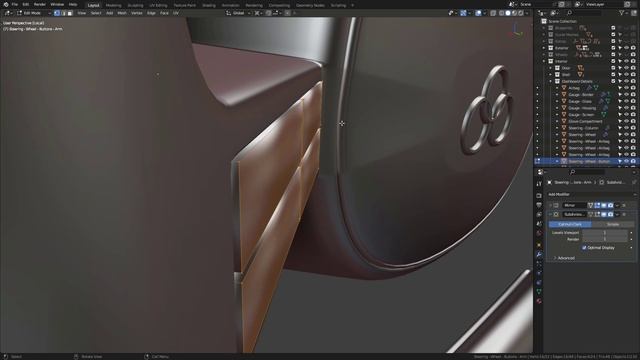Switch to the Modeling workspace tab
The image size is (640, 360).
click(113, 5)
